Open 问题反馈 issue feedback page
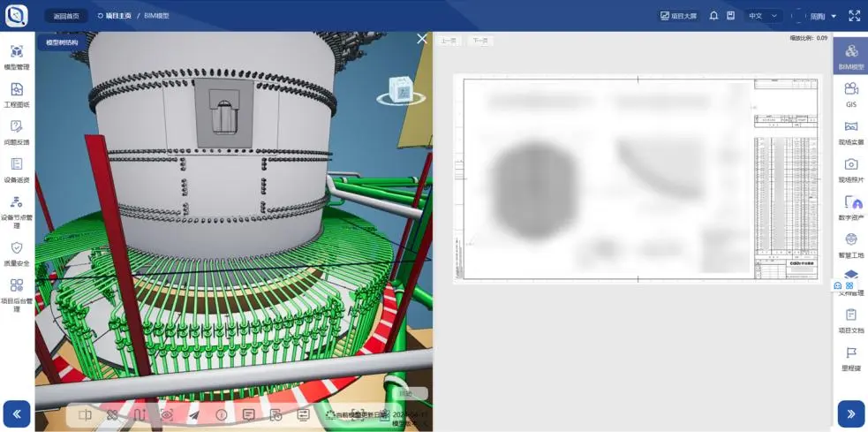 tap(17, 132)
